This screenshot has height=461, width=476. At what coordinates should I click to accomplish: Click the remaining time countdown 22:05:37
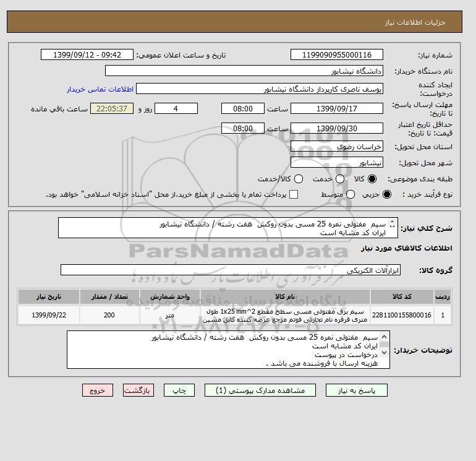[112, 108]
